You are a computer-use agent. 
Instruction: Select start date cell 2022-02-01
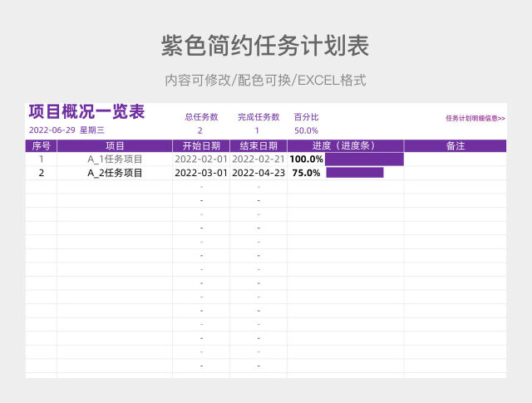click(x=201, y=159)
